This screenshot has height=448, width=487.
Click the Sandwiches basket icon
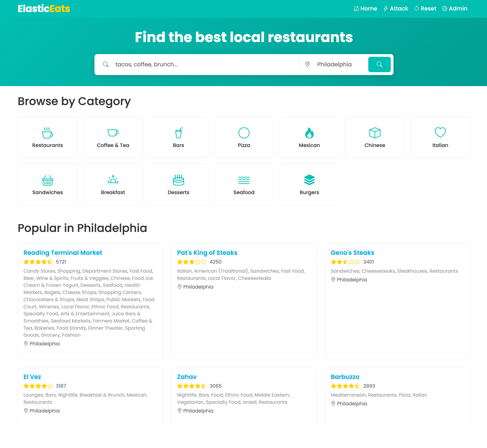point(47,180)
